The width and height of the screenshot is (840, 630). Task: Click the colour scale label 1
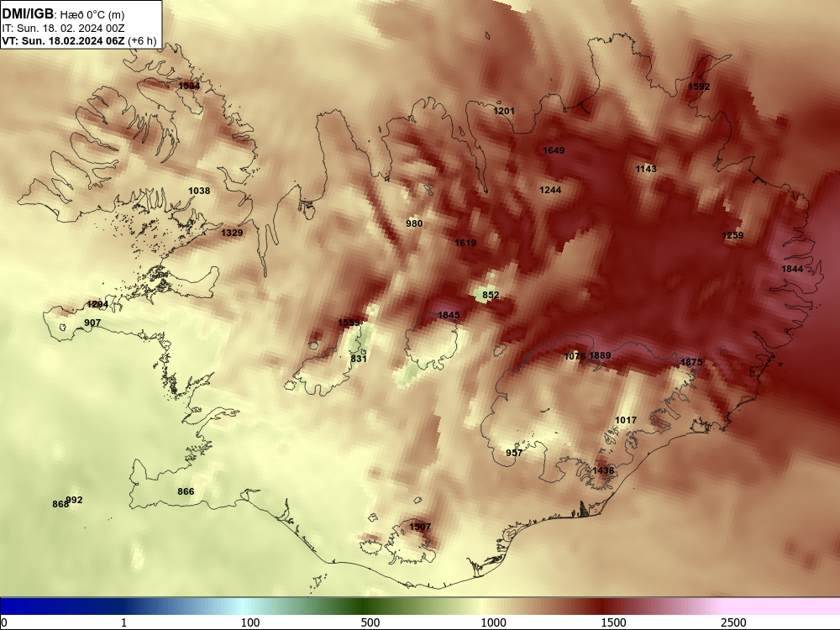124,622
